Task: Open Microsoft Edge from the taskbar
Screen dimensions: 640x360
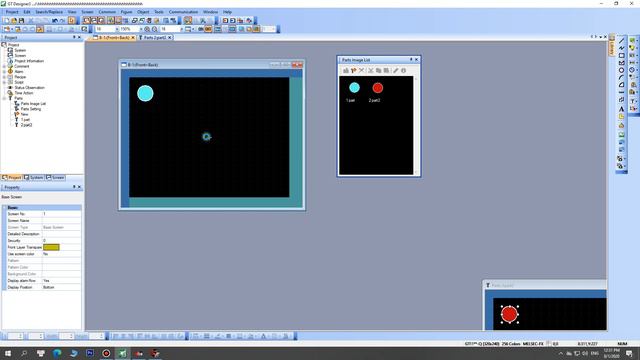Action: [x=57, y=353]
